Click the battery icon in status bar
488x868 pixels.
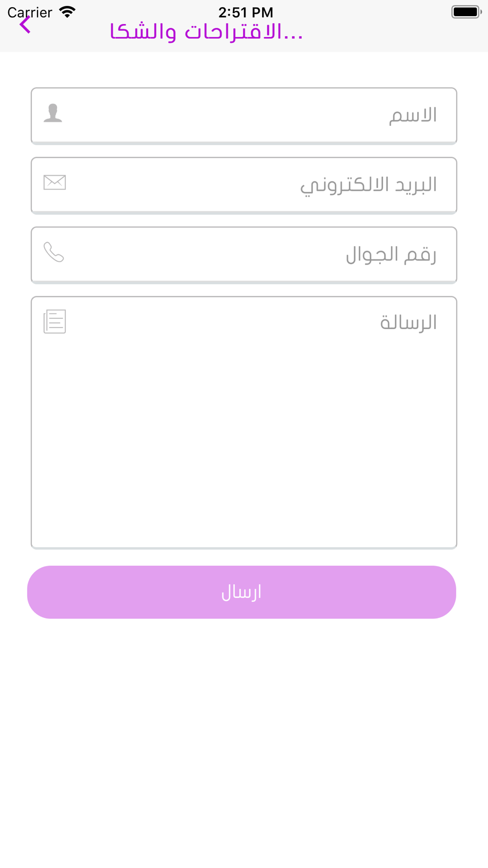click(x=467, y=12)
